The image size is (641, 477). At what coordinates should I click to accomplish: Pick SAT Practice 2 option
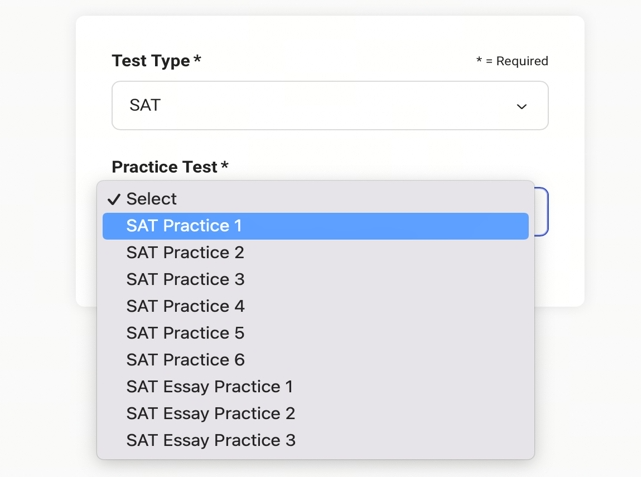click(x=185, y=253)
